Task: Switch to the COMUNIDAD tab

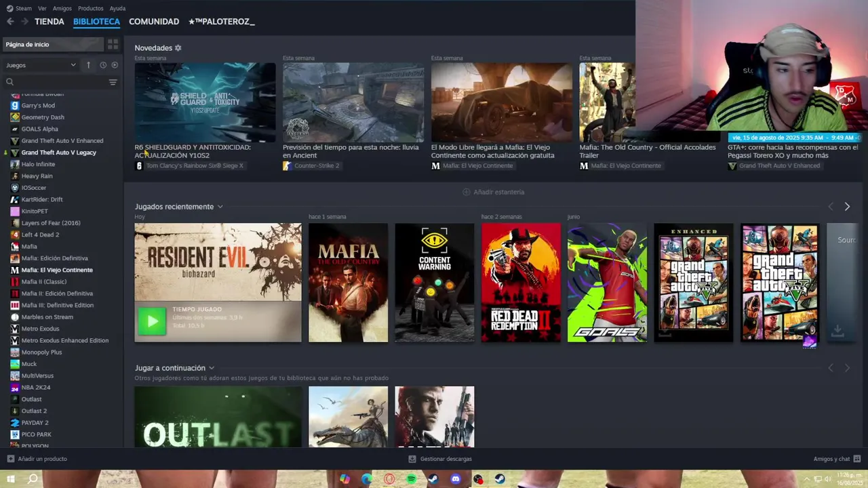Action: 154,22
